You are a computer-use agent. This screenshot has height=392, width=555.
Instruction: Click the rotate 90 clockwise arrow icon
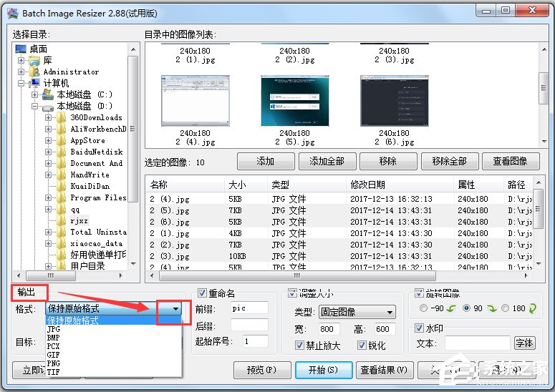[492, 308]
